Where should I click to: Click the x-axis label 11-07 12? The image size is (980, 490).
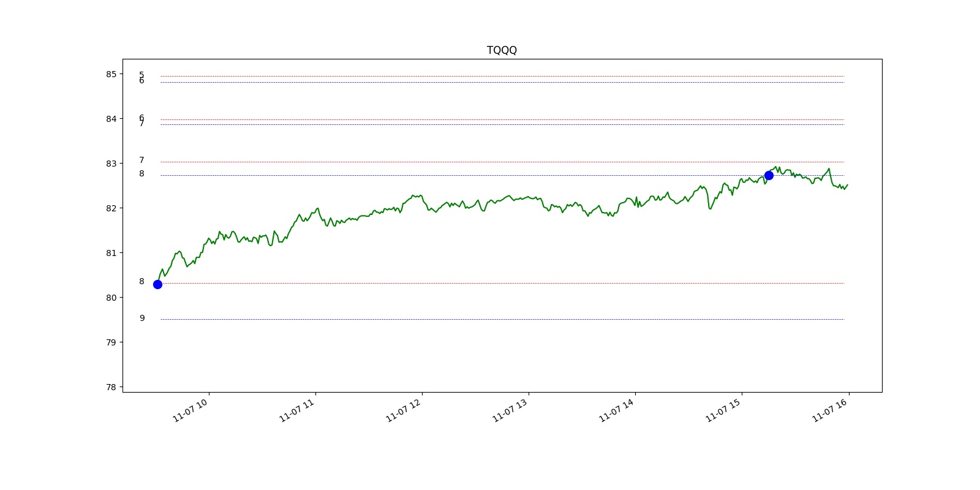(404, 410)
